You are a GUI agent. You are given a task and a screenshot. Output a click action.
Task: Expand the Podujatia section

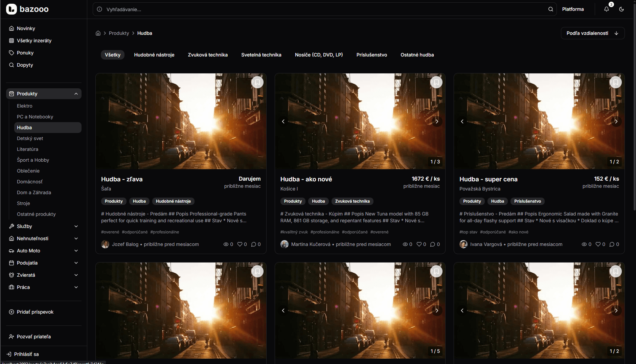tap(44, 263)
